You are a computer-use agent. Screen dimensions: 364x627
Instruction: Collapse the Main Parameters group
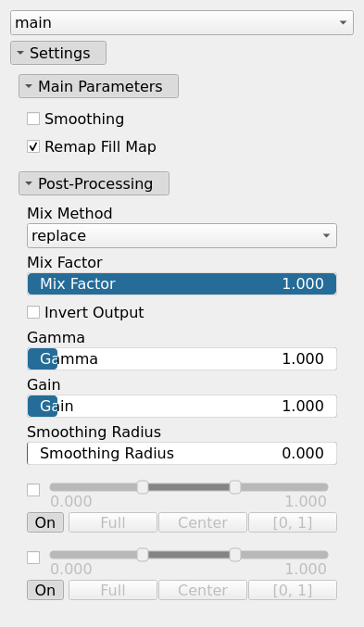[x=98, y=86]
